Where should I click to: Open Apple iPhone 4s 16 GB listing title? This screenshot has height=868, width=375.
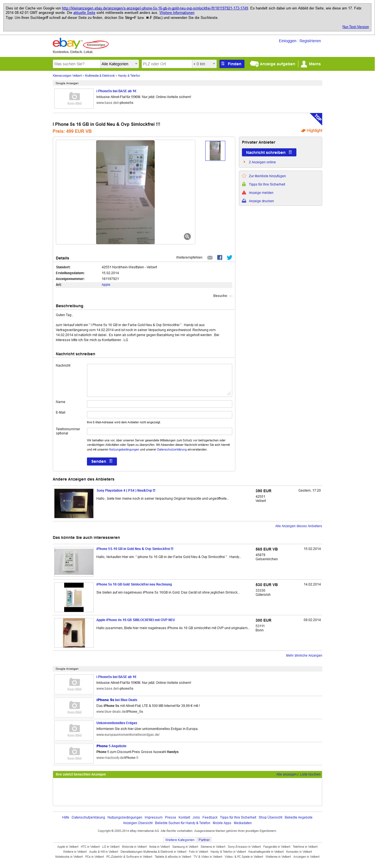tap(136, 620)
